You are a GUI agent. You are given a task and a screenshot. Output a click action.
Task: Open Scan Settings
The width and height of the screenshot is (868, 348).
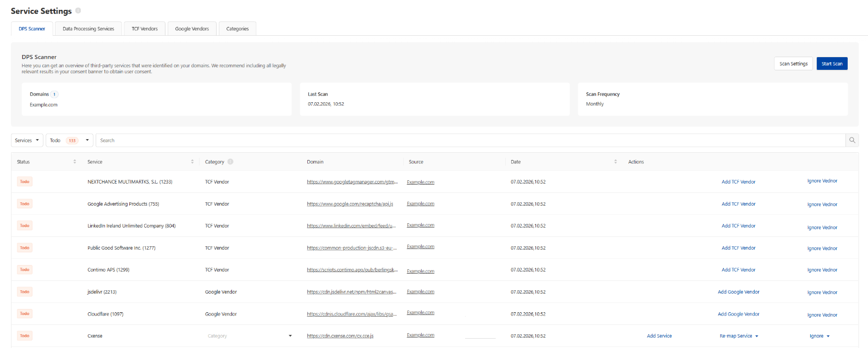(793, 64)
